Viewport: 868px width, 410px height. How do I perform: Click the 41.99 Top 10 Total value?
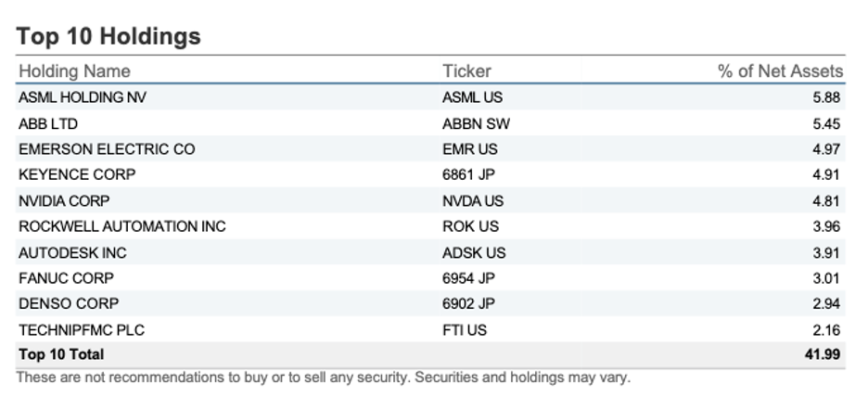coord(823,354)
